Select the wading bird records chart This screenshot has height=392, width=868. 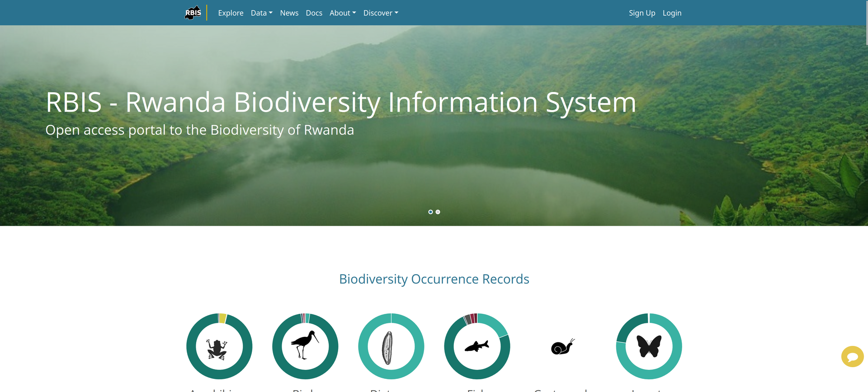click(x=305, y=346)
